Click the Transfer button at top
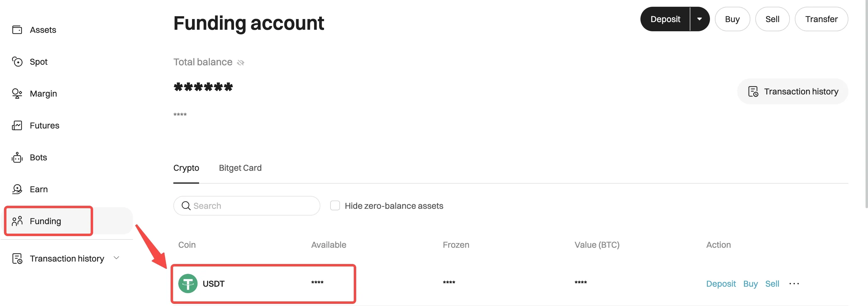This screenshot has width=868, height=306. coord(821,19)
